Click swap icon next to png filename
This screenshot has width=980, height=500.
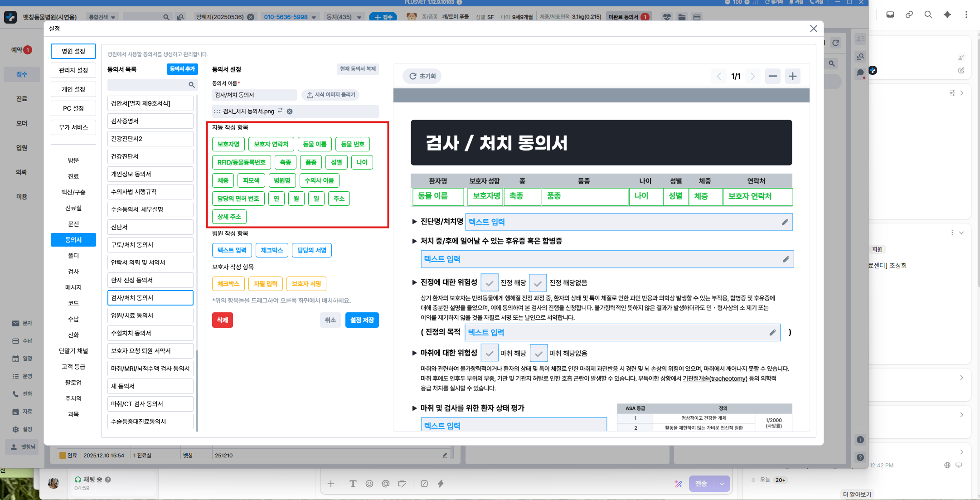[280, 111]
